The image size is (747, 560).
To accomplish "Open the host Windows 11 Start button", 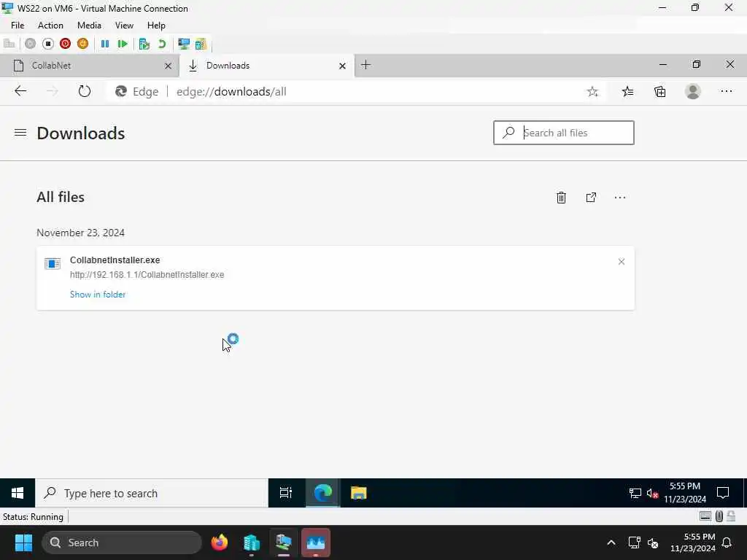I will (23, 542).
